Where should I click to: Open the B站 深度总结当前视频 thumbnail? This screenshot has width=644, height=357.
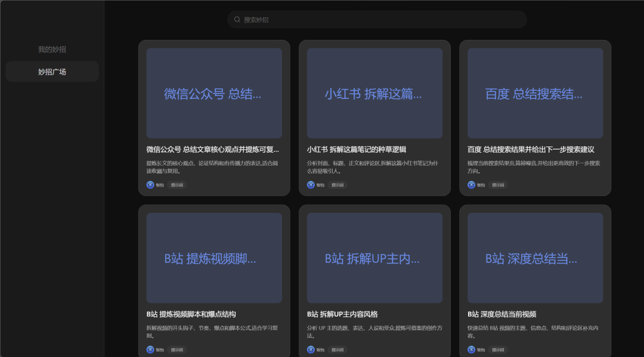[535, 257]
